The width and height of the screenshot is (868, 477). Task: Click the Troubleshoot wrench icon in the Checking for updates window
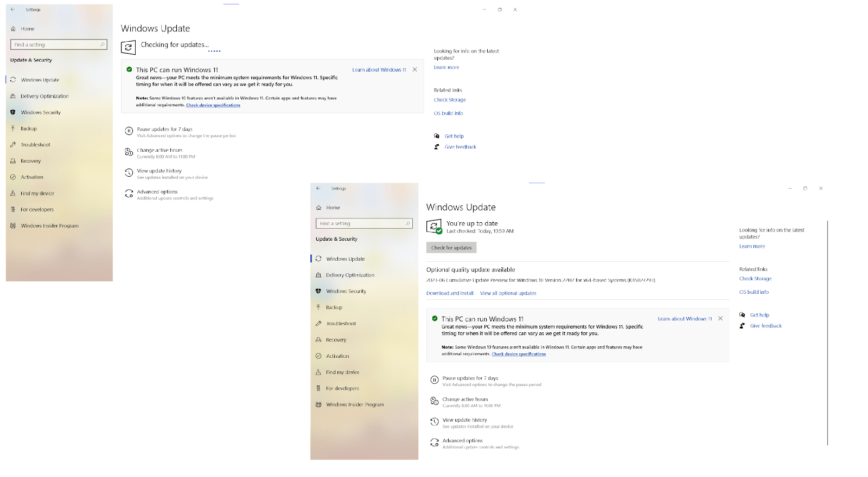click(x=13, y=145)
